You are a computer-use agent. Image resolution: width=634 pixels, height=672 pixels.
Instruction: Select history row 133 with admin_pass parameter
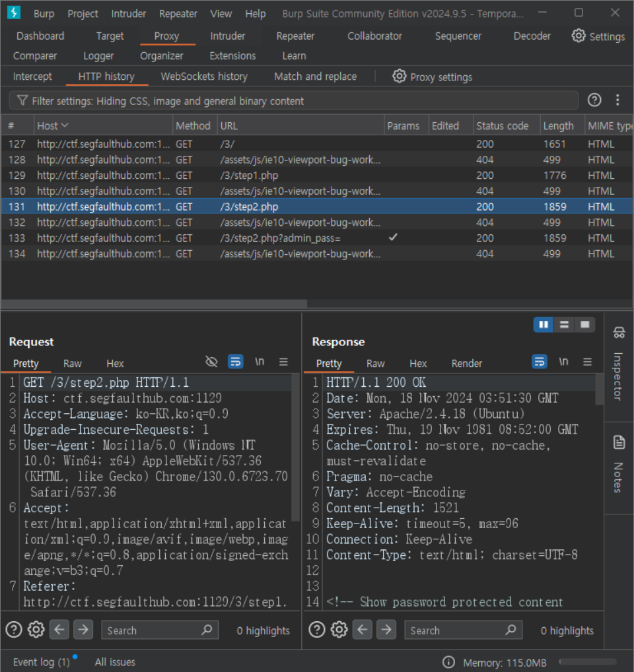pos(317,238)
